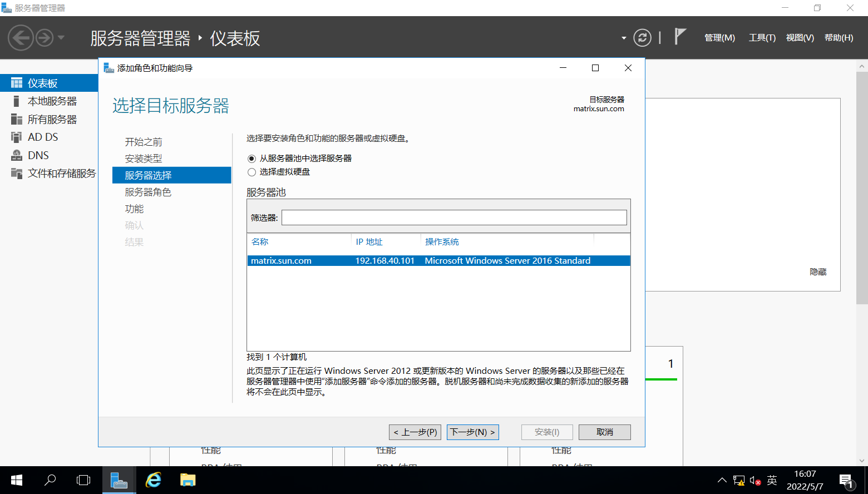
Task: Click the dashboard vertical scrollbar
Action: point(862,189)
